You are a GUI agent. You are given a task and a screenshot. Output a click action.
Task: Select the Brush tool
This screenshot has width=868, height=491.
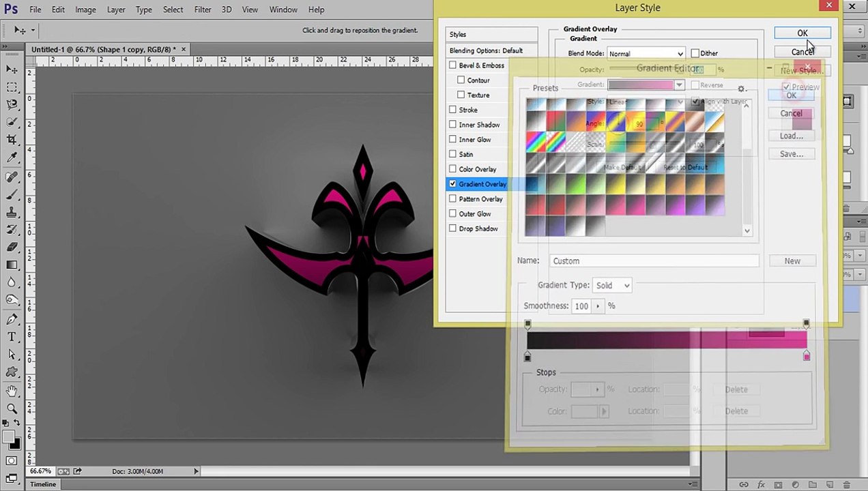pyautogui.click(x=12, y=194)
